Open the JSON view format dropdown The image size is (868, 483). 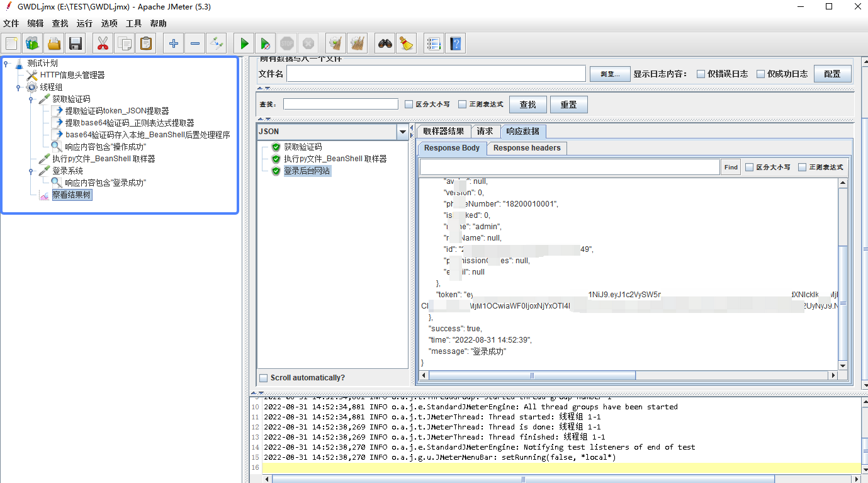pyautogui.click(x=403, y=131)
